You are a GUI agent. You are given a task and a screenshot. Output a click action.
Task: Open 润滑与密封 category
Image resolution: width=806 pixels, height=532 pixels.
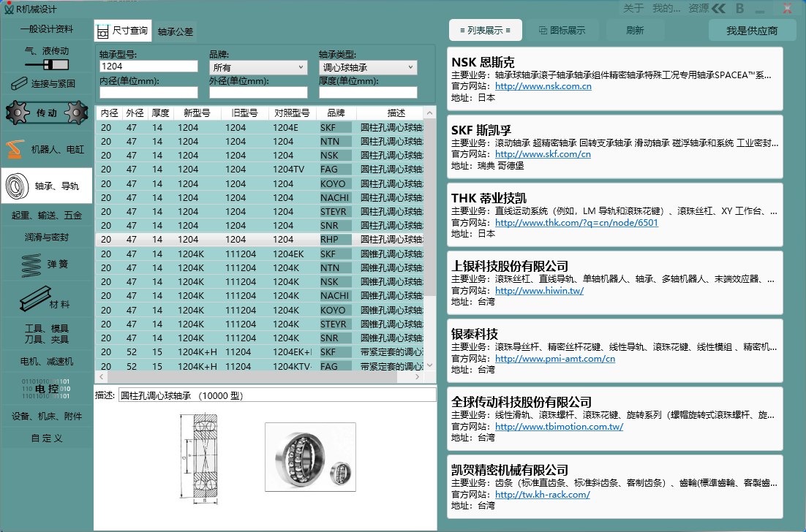pos(47,237)
